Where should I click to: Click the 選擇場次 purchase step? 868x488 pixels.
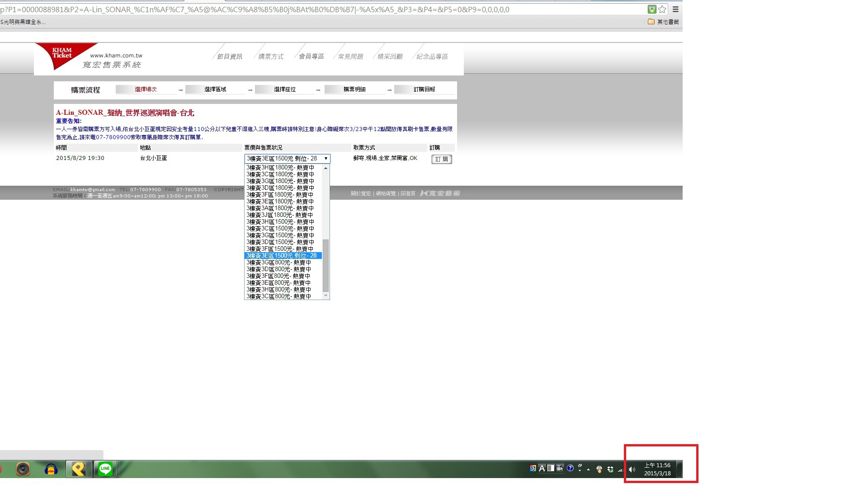(x=146, y=89)
